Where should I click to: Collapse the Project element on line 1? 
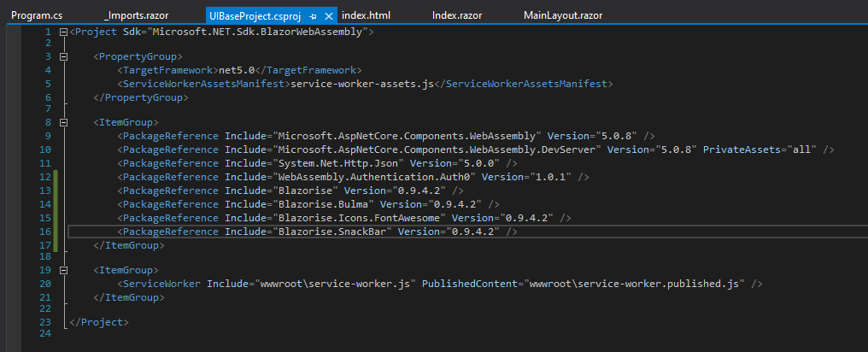63,32
